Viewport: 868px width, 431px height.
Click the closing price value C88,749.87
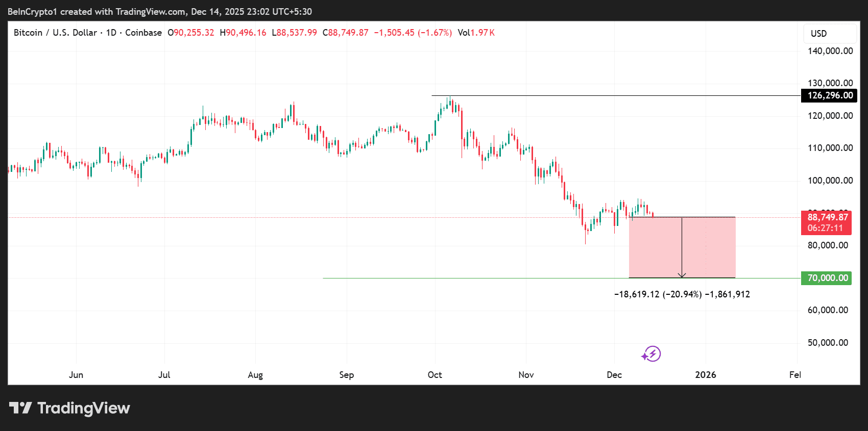(x=346, y=33)
